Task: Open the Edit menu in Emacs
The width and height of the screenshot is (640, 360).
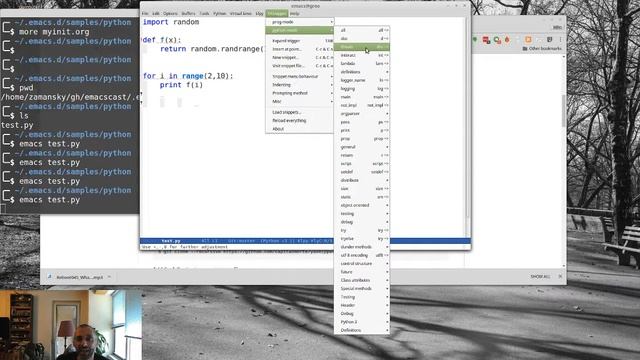Action: [156, 13]
